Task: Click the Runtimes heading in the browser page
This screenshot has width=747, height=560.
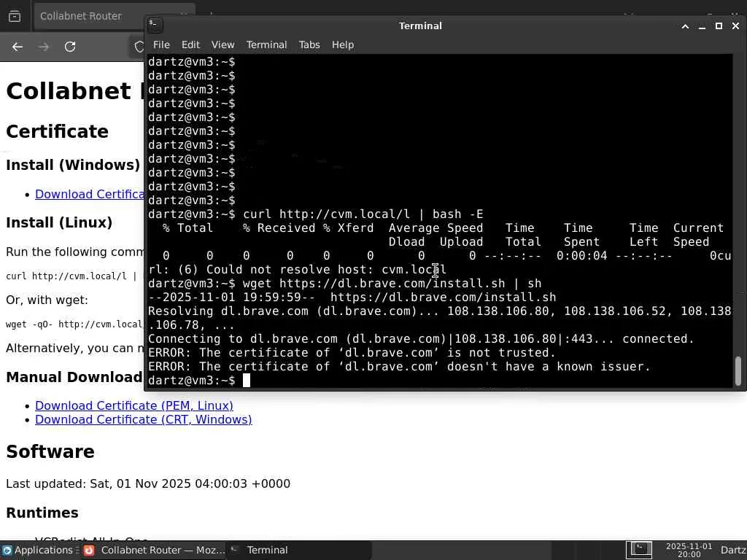Action: pyautogui.click(x=42, y=513)
